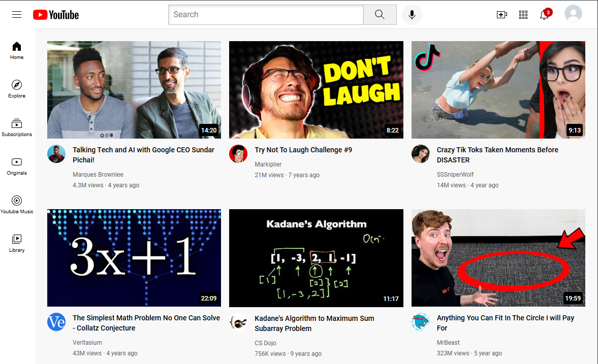Open the 3x+1 Collatz Conjecture video title
The image size is (598, 364).
[x=146, y=323]
